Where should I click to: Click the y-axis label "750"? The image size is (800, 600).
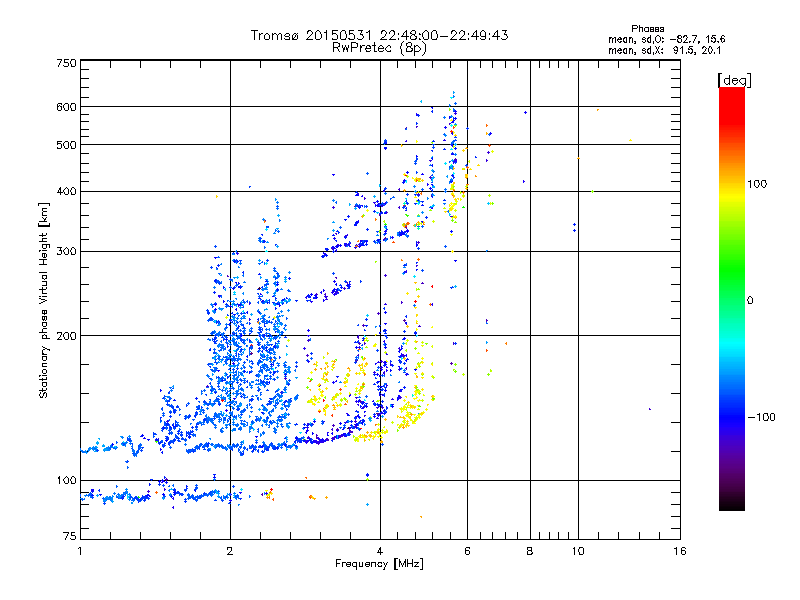66,63
